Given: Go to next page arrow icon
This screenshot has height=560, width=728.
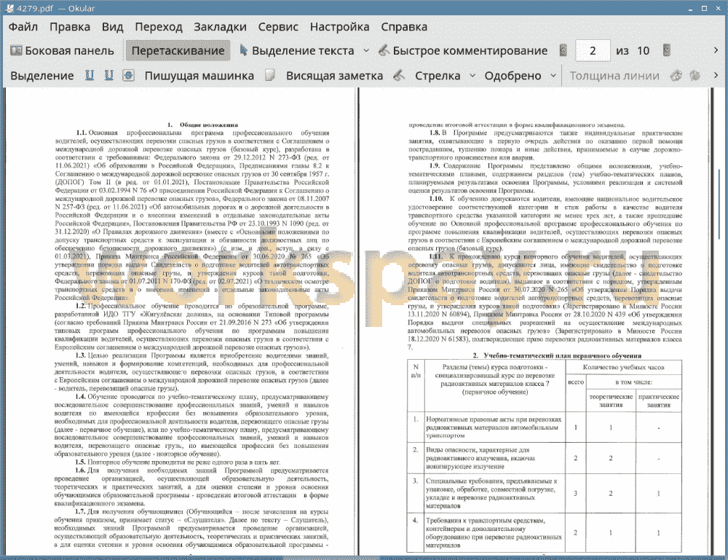Looking at the screenshot, I should tap(667, 51).
